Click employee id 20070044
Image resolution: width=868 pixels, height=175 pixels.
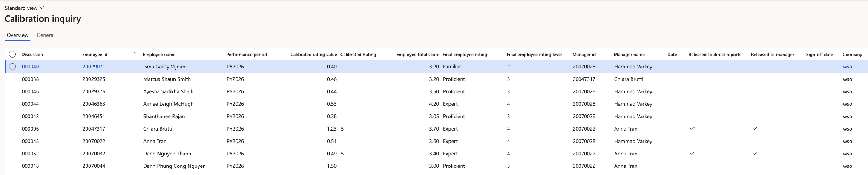pyautogui.click(x=94, y=166)
